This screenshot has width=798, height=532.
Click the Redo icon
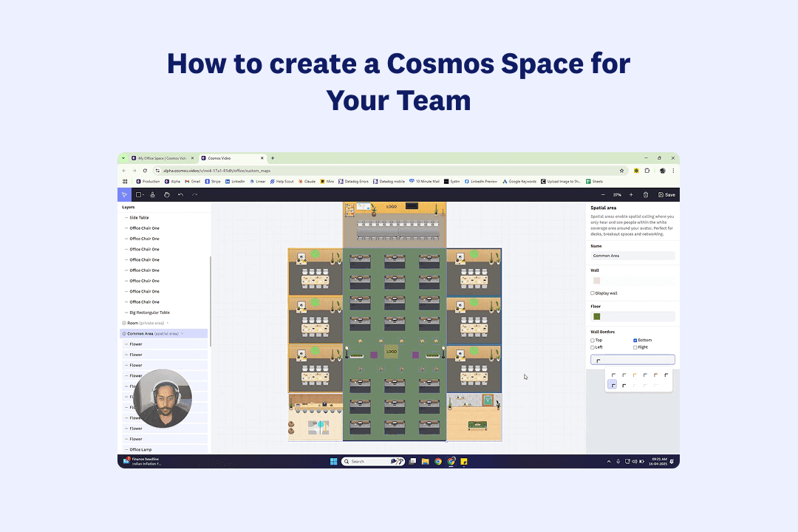click(x=194, y=194)
